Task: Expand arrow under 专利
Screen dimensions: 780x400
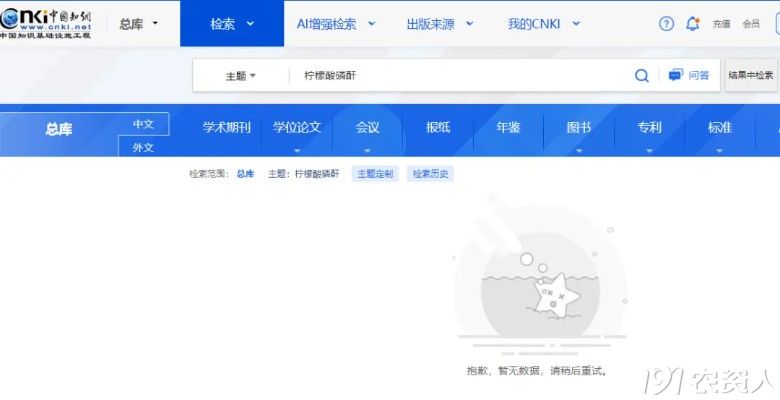Action: (x=649, y=150)
